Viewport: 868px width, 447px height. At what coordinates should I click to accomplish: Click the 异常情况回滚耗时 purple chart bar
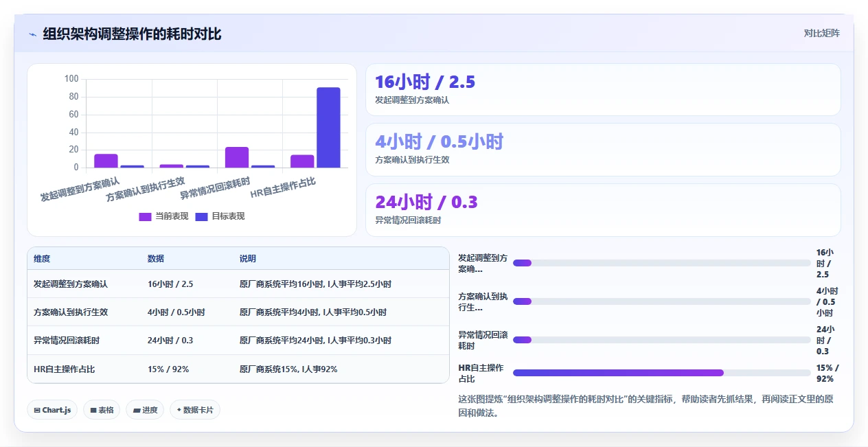coord(237,157)
